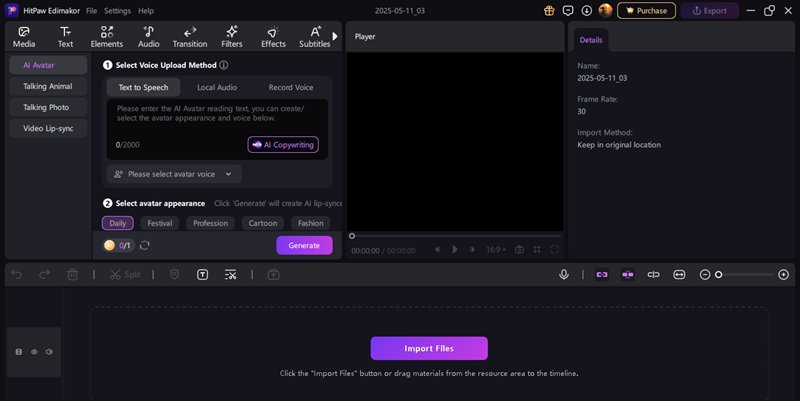This screenshot has width=800, height=401.
Task: Switch to Text to Speech tab
Action: (143, 87)
